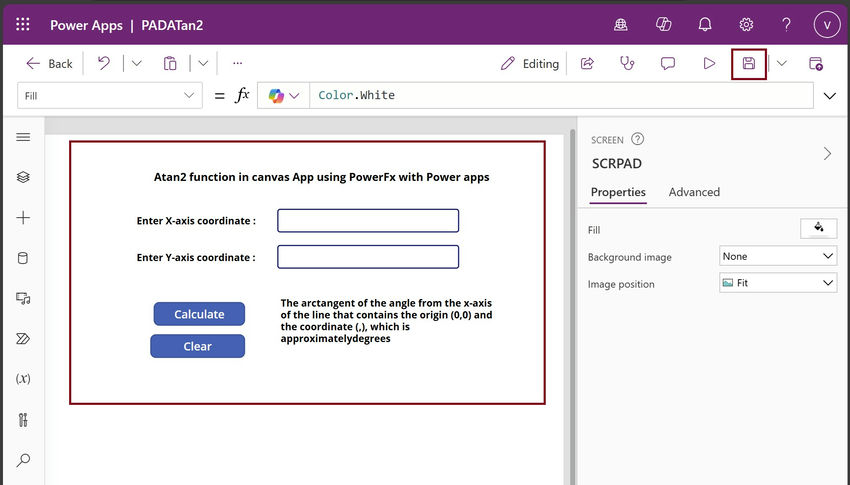
Task: Expand the formula bar chevron
Action: [x=829, y=96]
